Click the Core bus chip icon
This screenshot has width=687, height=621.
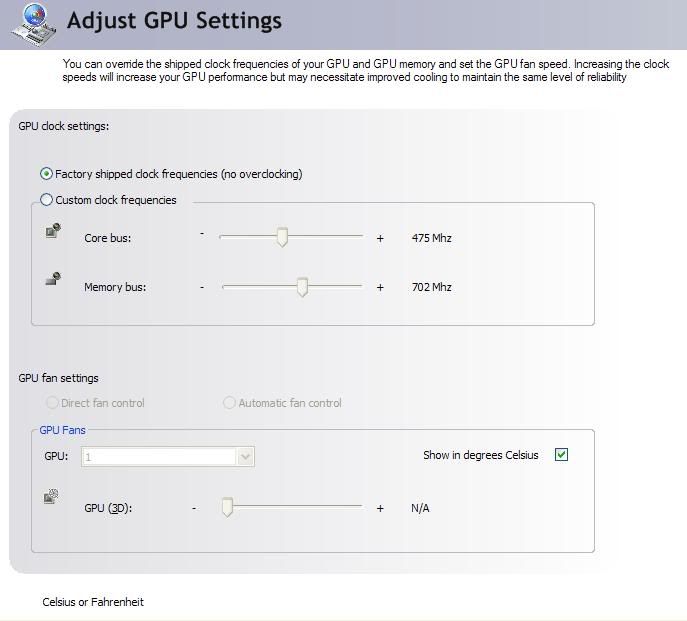click(53, 230)
